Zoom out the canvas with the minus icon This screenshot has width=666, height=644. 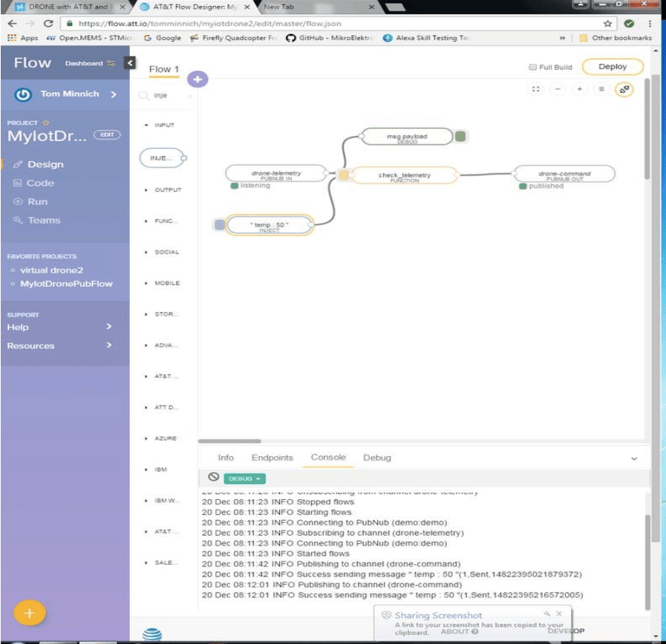coord(558,89)
